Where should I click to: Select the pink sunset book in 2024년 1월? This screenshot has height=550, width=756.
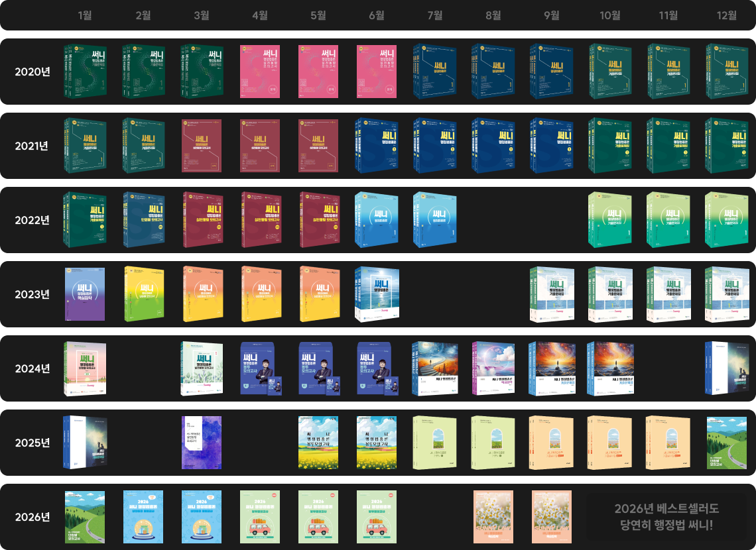tap(85, 368)
